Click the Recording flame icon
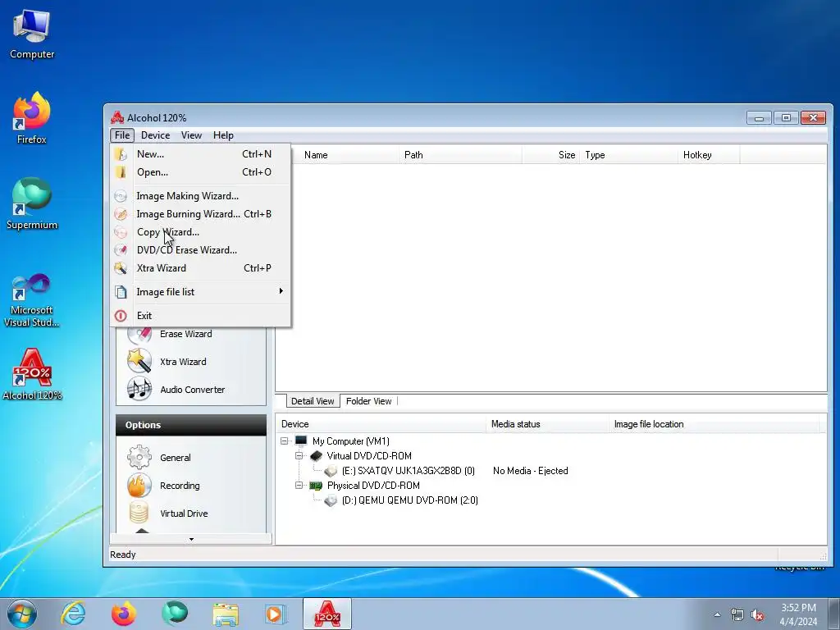Viewport: 840px width, 630px height. pos(139,486)
